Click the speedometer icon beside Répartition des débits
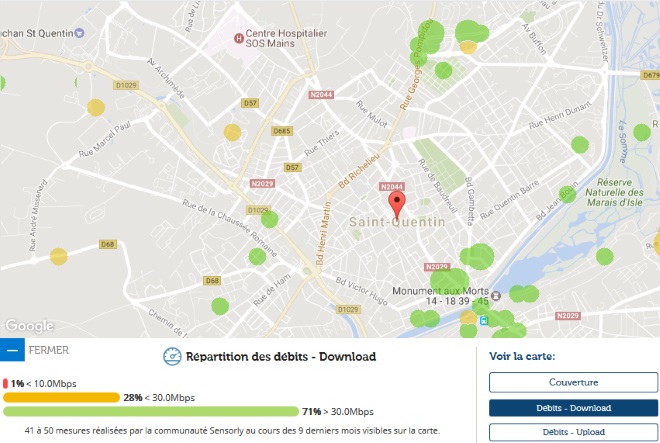The image size is (660, 443). coord(172,356)
